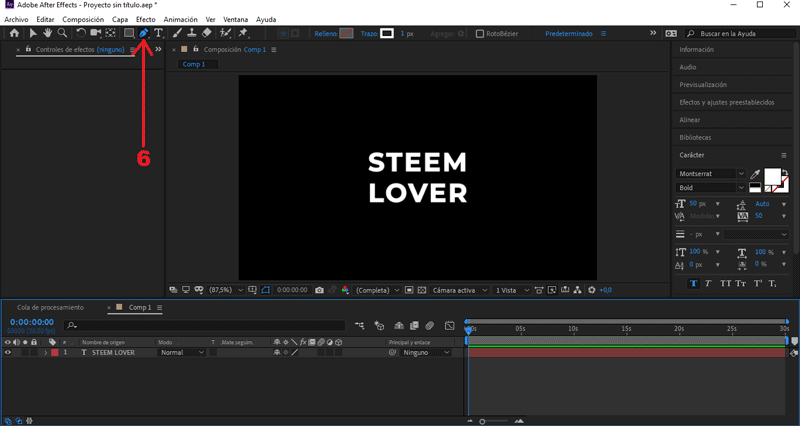Screen dimensions: 800x426
Task: Click the eyedropper in the Carácter panel
Action: (x=755, y=174)
